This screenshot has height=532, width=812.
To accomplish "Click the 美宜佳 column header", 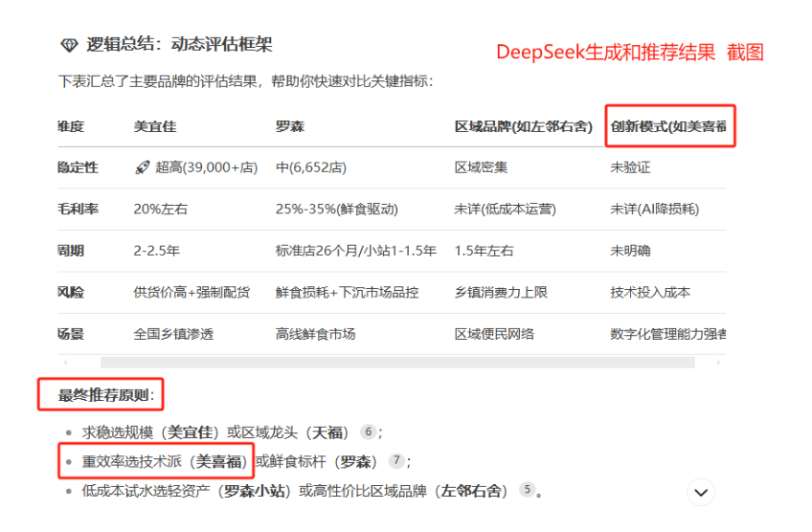I will tap(154, 126).
